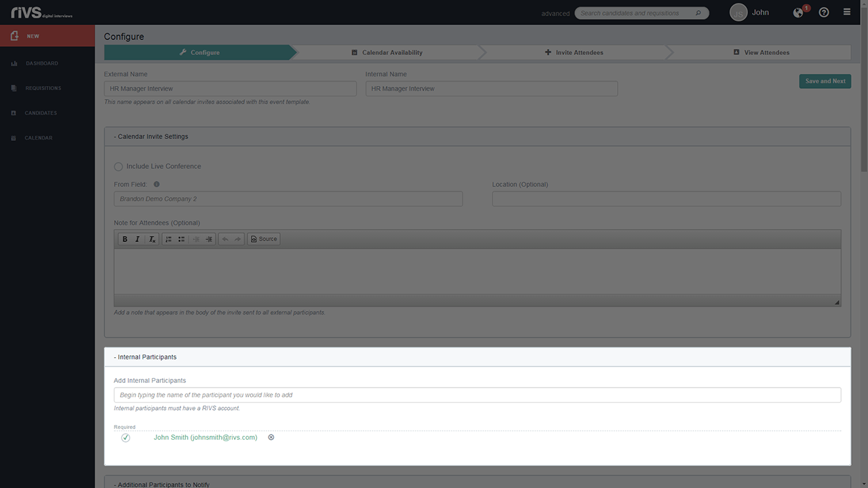868x488 pixels.
Task: Open the hamburger menu icon
Action: (x=847, y=12)
